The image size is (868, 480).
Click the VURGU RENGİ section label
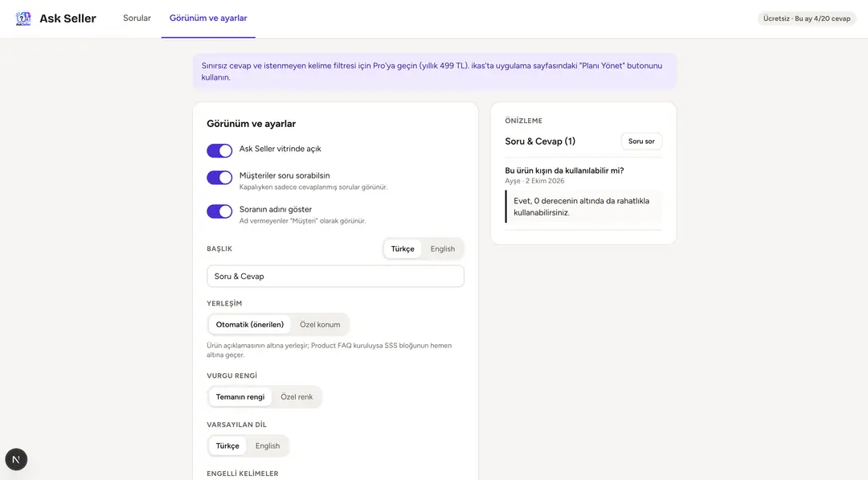tap(232, 376)
